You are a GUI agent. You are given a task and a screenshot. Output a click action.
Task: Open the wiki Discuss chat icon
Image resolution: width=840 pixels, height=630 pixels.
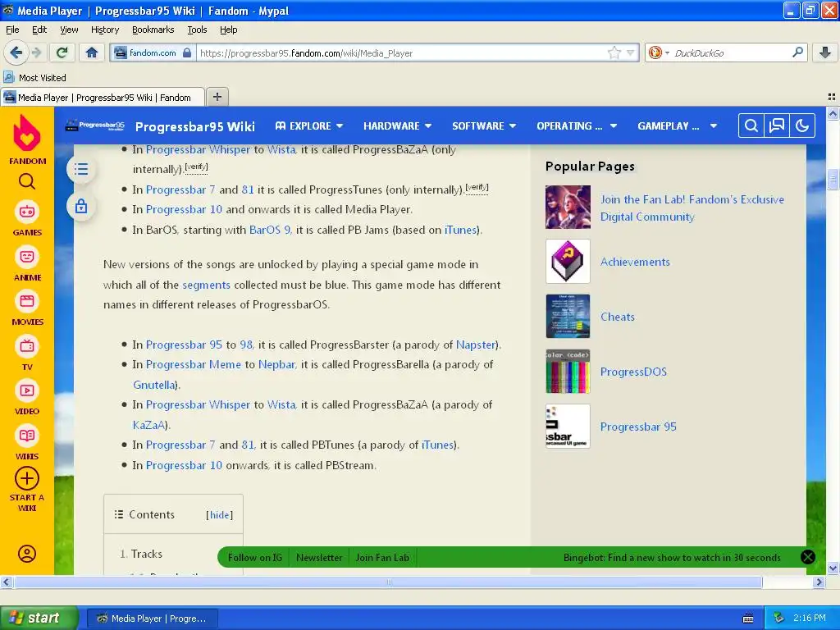click(x=776, y=126)
